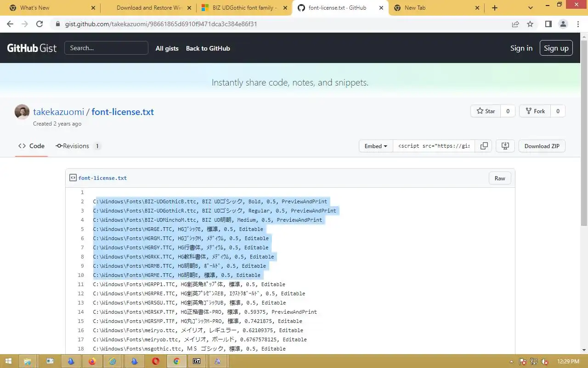Click the code file icon beside font-license.txt
This screenshot has width=588, height=368.
(x=73, y=178)
